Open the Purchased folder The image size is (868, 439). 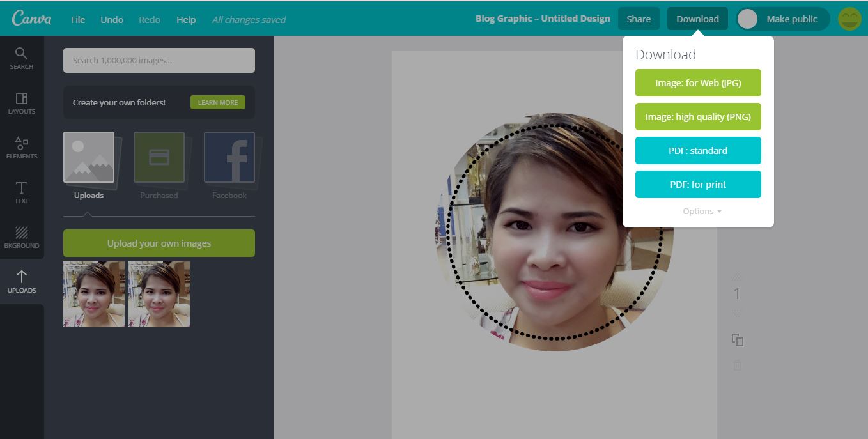(159, 166)
